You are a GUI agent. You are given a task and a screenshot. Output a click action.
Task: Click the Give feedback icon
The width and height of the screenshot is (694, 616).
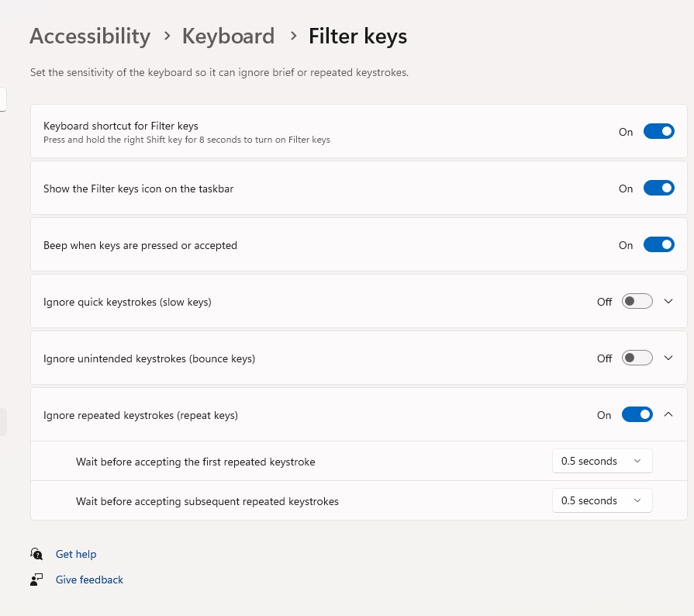click(36, 580)
